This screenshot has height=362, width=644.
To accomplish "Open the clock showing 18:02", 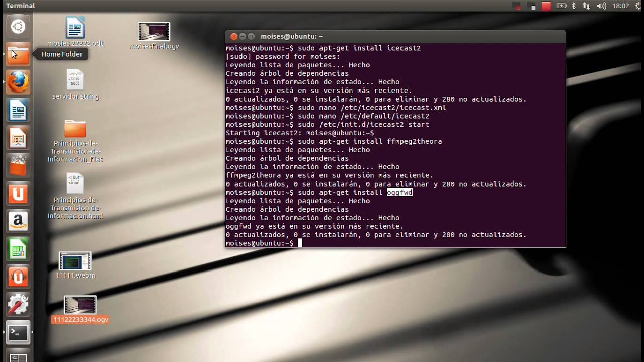I will click(x=621, y=6).
